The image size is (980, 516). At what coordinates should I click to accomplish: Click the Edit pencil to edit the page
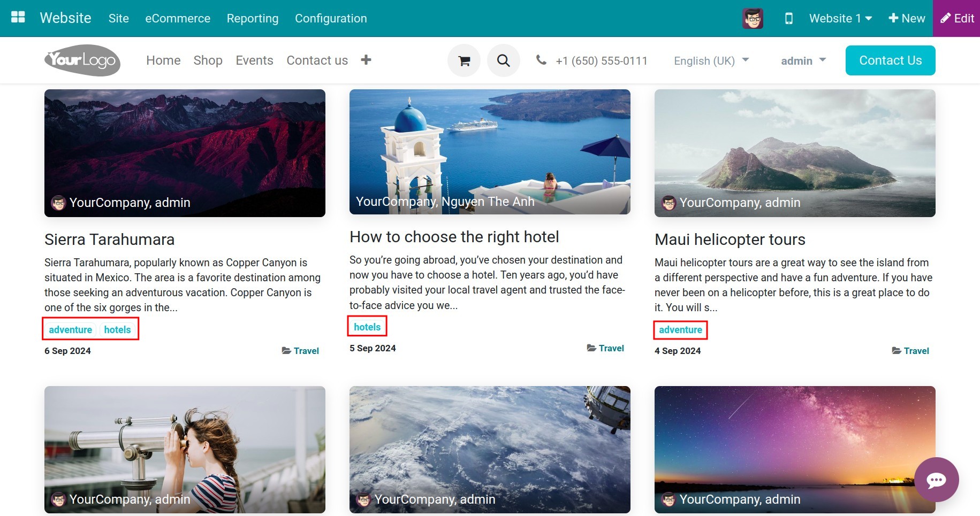pos(956,18)
